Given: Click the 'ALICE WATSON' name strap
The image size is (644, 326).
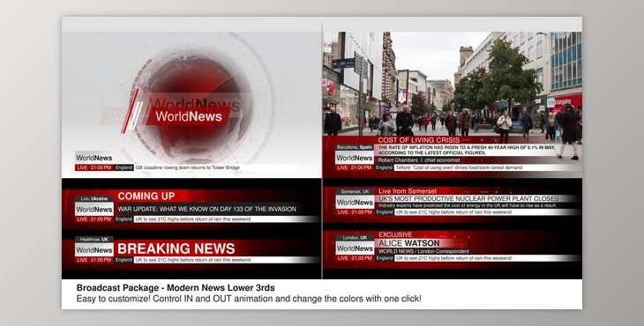Looking at the screenshot, I should pyautogui.click(x=409, y=243).
